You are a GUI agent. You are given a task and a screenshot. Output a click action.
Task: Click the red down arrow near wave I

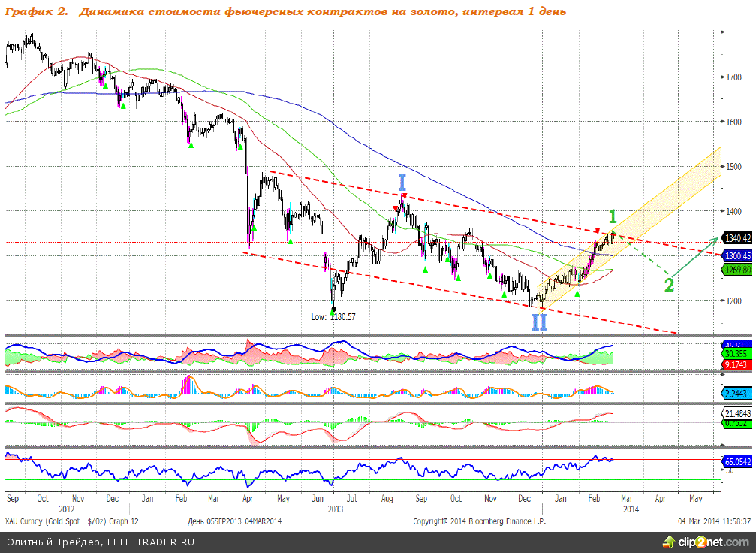coord(405,197)
